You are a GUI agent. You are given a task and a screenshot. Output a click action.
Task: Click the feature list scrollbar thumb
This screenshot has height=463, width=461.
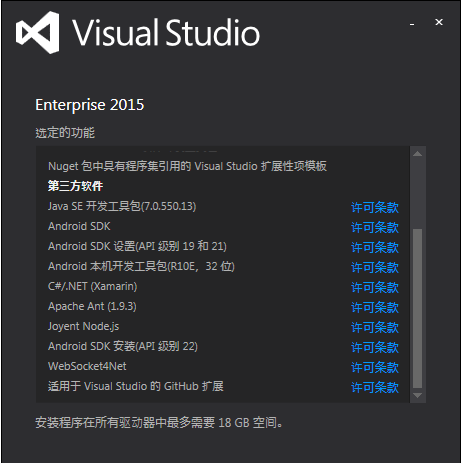417,308
